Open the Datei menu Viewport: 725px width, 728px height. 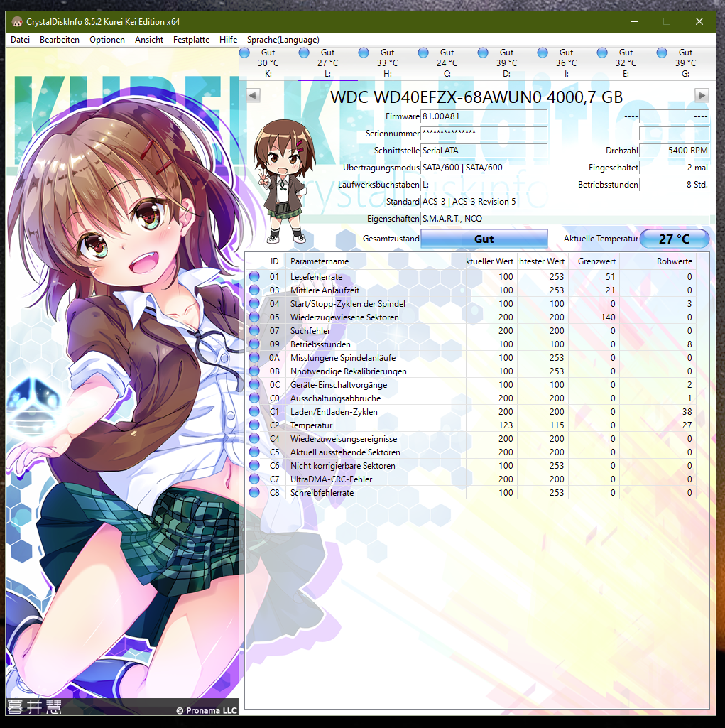coord(20,40)
